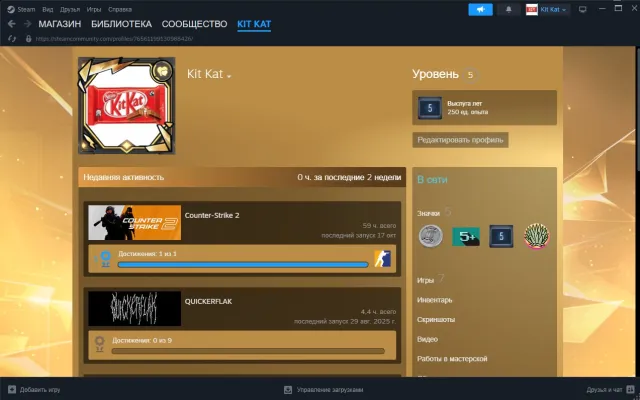The width and height of the screenshot is (640, 400).
Task: Go back with the left arrow
Action: tap(11, 24)
